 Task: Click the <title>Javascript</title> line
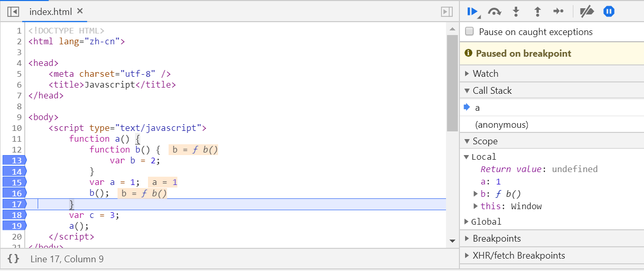[x=112, y=84]
